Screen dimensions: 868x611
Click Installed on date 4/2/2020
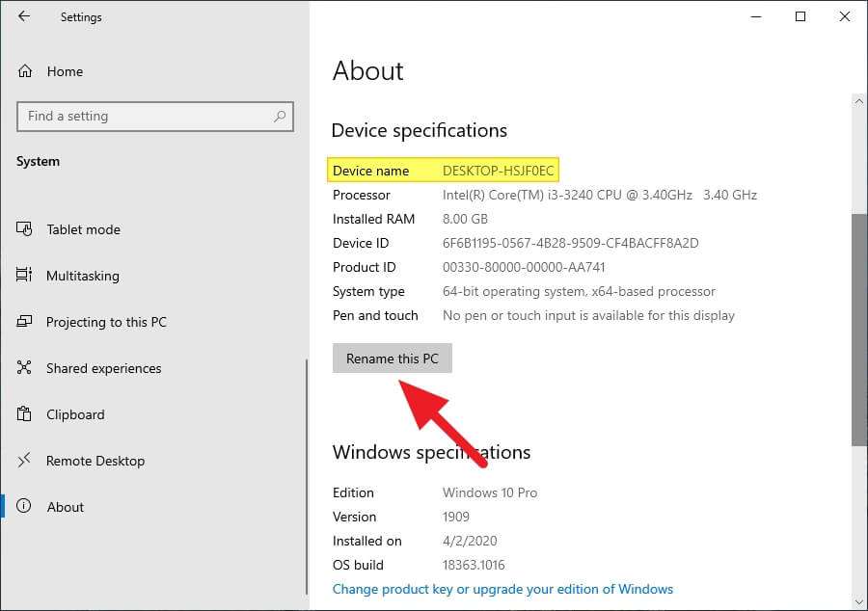pos(470,541)
